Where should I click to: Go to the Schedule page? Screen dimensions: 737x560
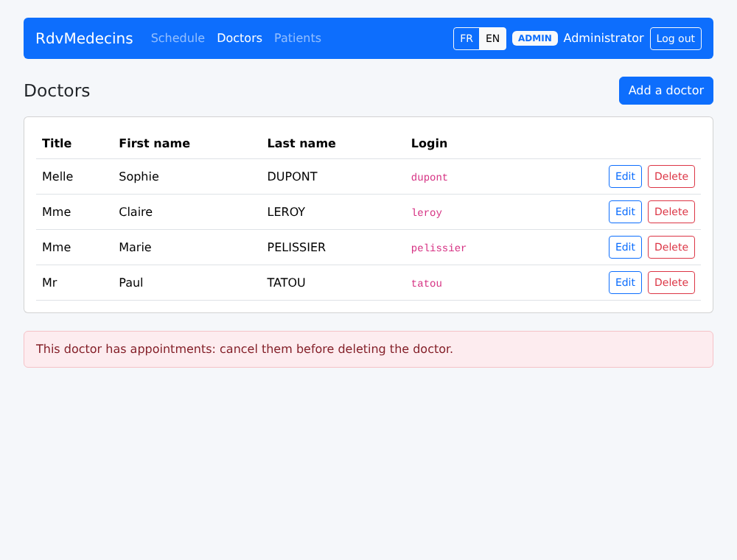[178, 38]
